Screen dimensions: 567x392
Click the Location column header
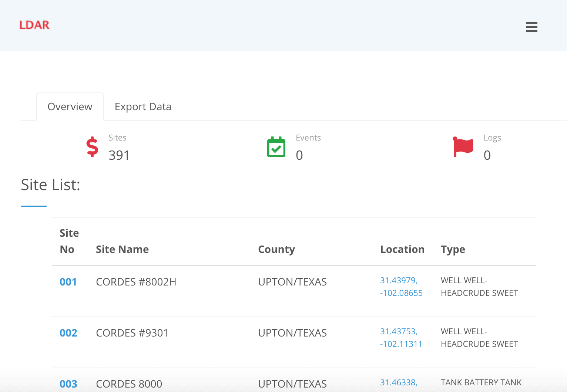pyautogui.click(x=402, y=249)
